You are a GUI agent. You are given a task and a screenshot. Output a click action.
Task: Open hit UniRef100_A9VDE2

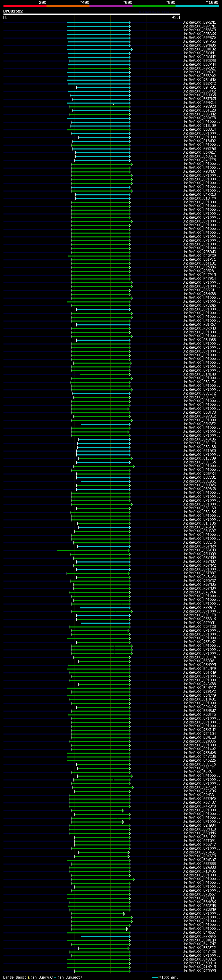(x=199, y=416)
